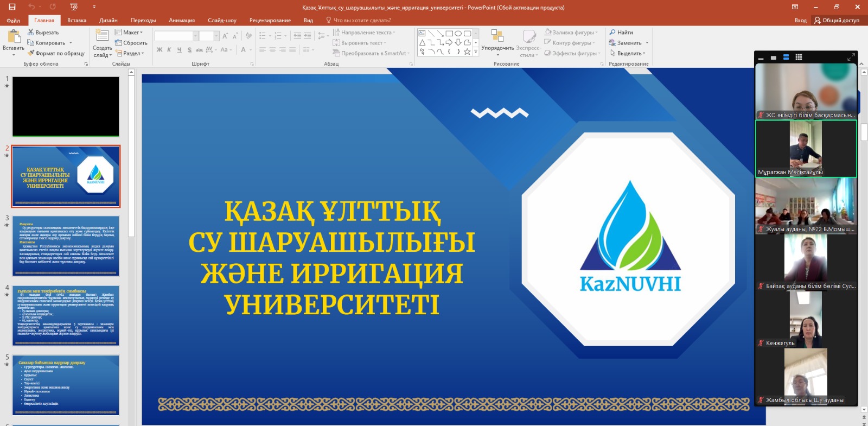The height and width of the screenshot is (426, 868).
Task: Click Заменить to replace text
Action: (626, 43)
